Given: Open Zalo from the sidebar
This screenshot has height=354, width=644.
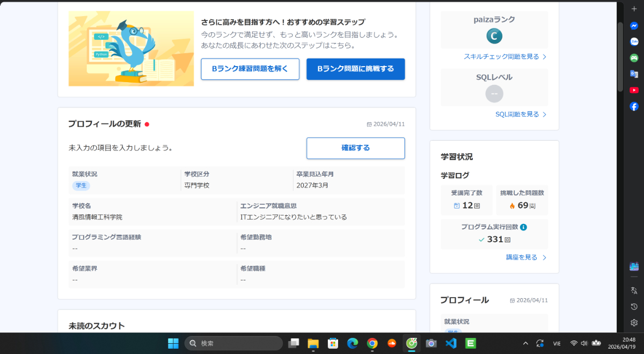Looking at the screenshot, I should coord(634,41).
